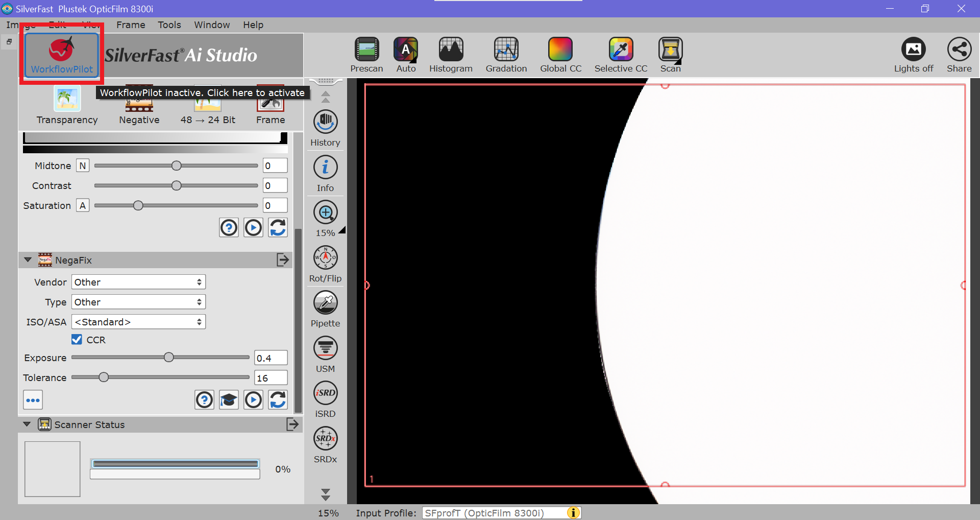
Task: Click the NegaFix three-dots options button
Action: coord(33,400)
